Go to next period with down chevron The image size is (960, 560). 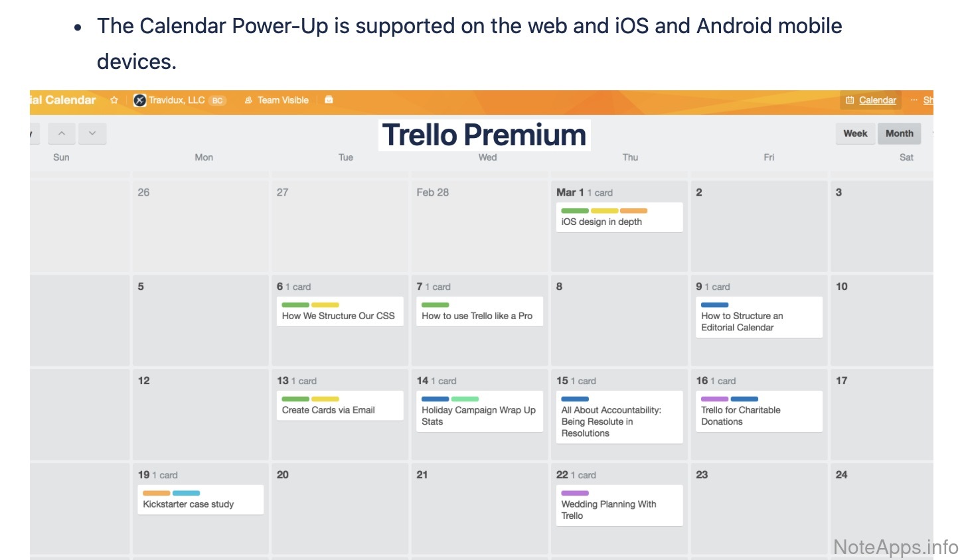coord(92,133)
